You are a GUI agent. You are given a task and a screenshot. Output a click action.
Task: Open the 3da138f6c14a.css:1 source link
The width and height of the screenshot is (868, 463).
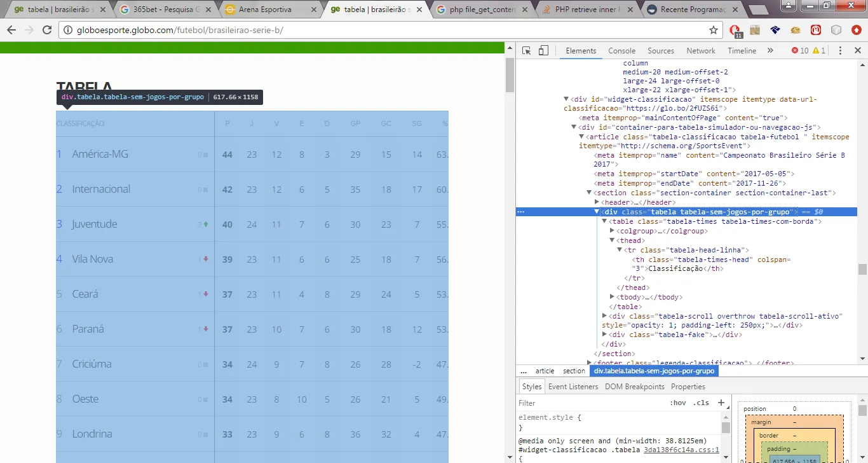(x=681, y=449)
